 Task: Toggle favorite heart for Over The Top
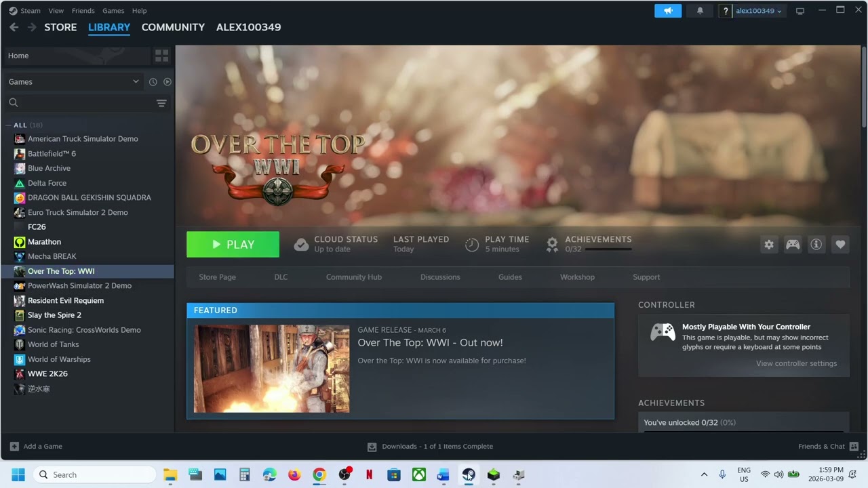point(840,245)
